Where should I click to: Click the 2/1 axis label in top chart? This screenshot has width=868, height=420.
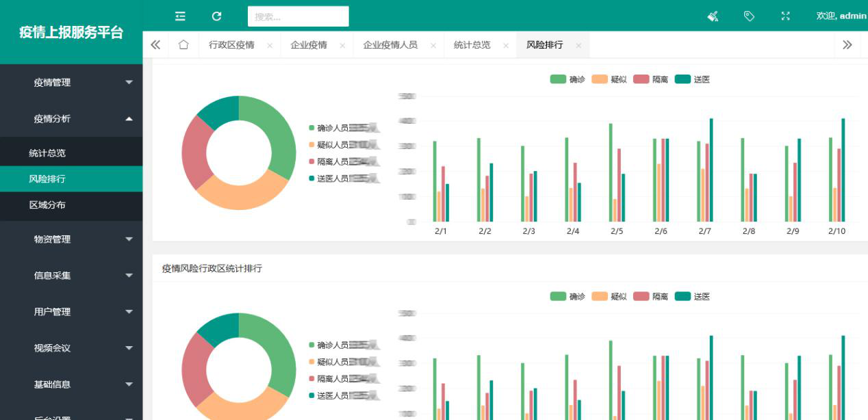pos(441,231)
